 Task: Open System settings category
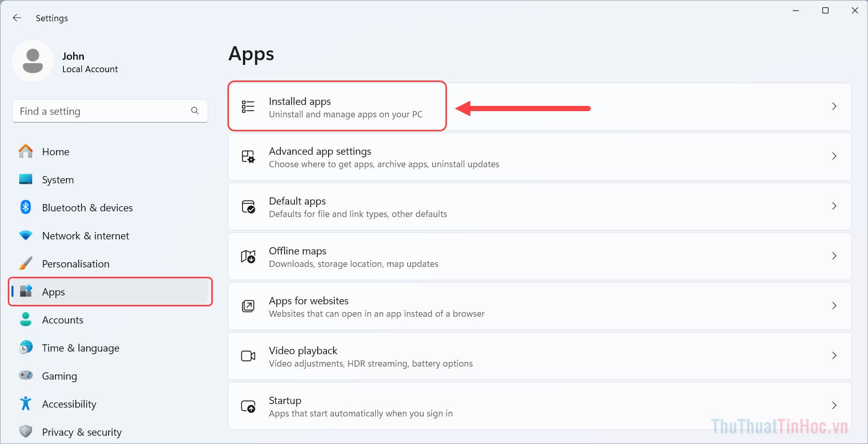tap(110, 180)
